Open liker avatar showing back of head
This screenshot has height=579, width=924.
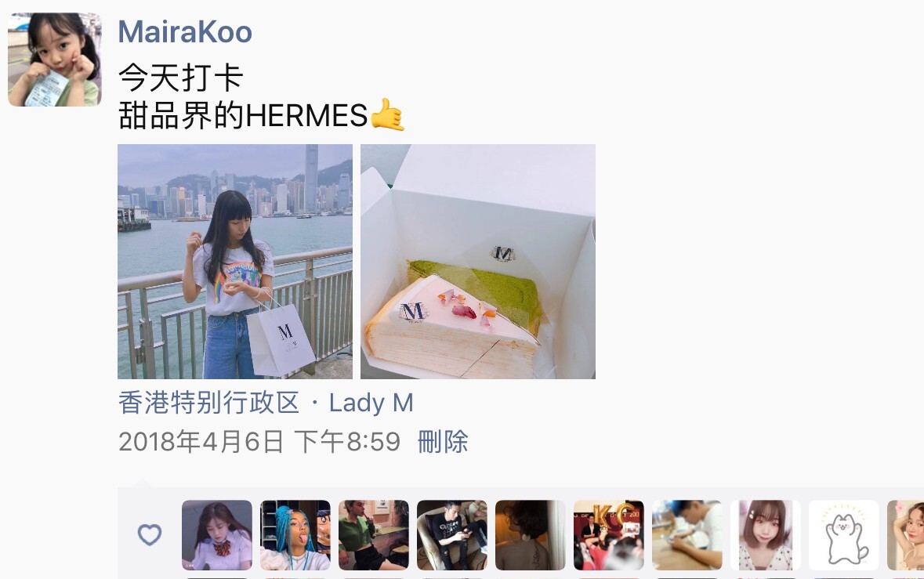click(531, 535)
